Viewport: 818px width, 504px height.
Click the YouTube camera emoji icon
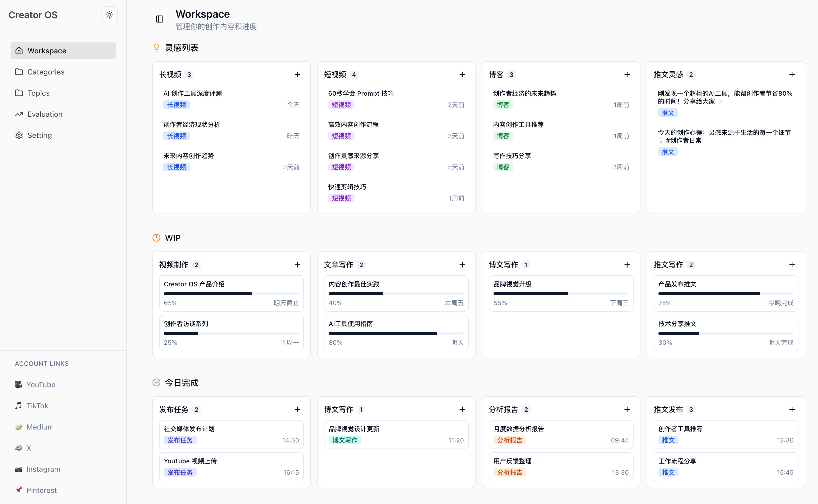19,384
